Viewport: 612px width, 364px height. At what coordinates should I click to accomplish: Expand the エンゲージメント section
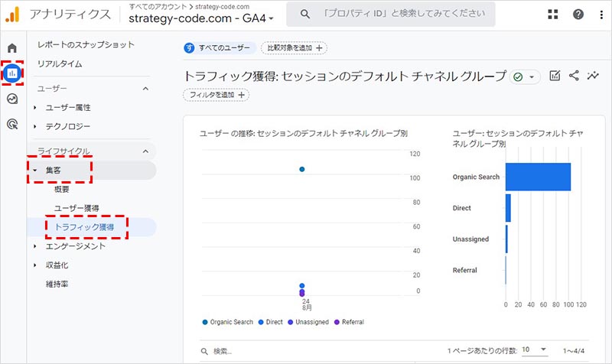click(x=75, y=246)
